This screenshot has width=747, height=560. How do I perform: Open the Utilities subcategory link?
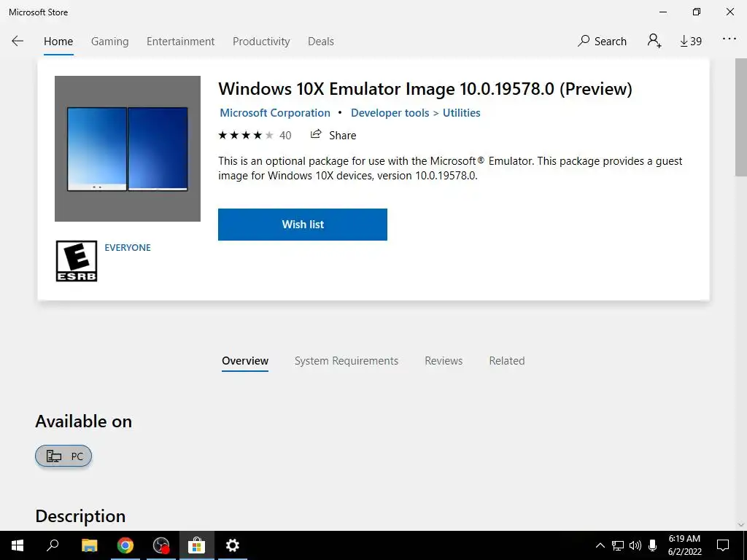(462, 113)
